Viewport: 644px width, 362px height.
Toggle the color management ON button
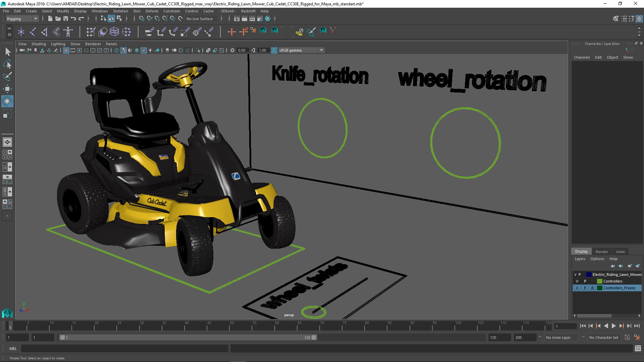(274, 50)
